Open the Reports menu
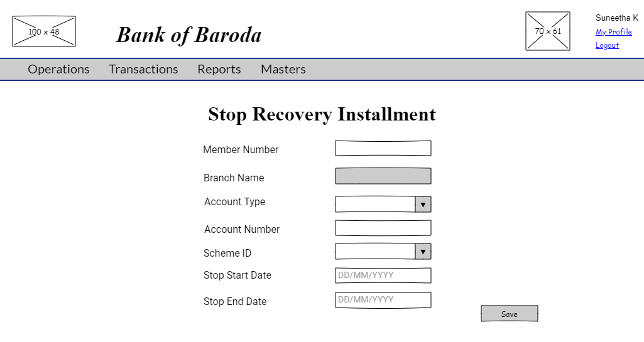The image size is (644, 342). pos(219,70)
